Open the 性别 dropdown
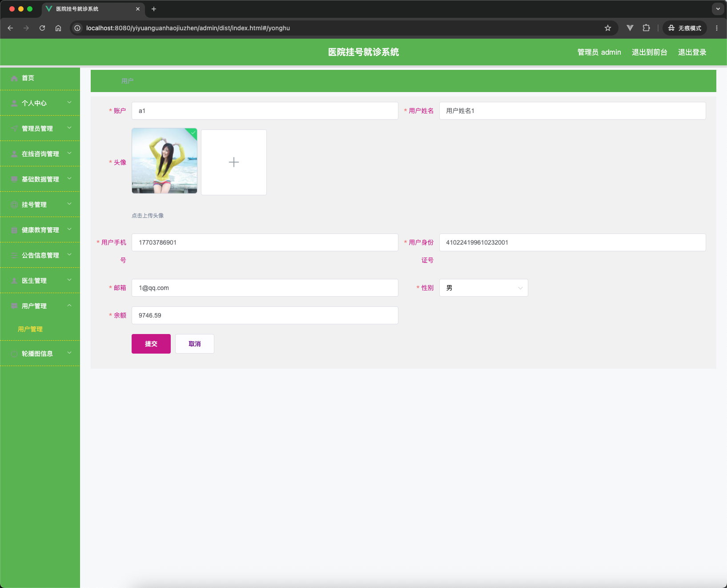 [x=483, y=288]
